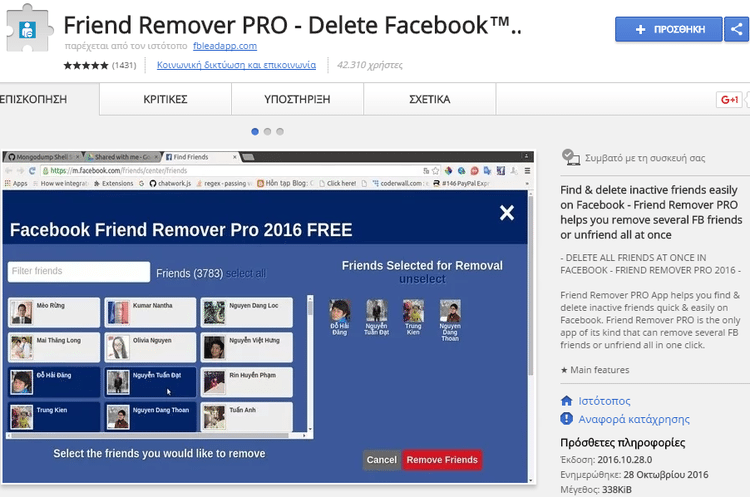Select friend Rin Huyền Phạm
This screenshot has width=750, height=497.
coord(247,382)
